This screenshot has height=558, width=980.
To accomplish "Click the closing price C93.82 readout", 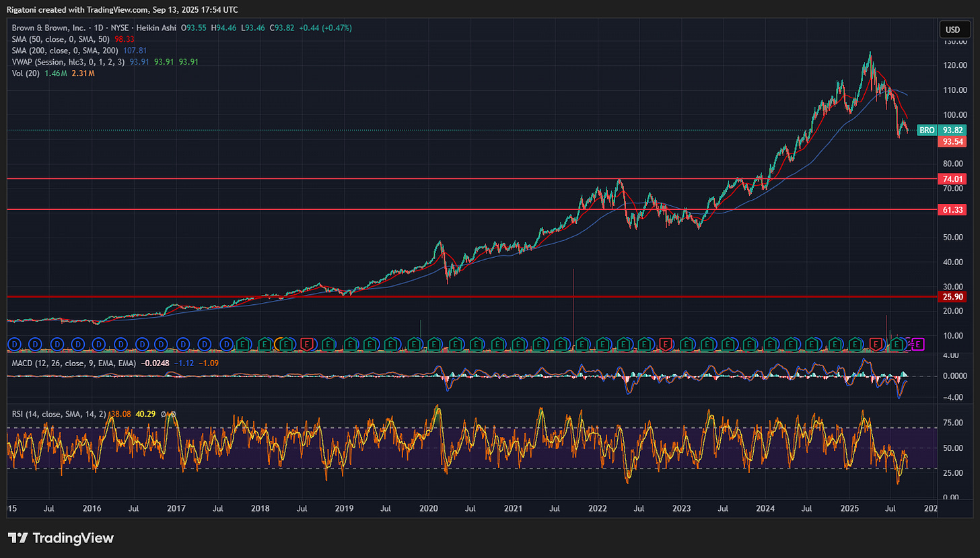I will pos(283,28).
